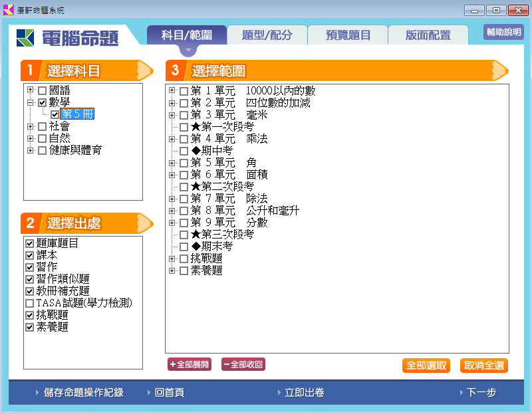Expand the 第 1 單元 tree node
This screenshot has width=532, height=414.
click(172, 90)
